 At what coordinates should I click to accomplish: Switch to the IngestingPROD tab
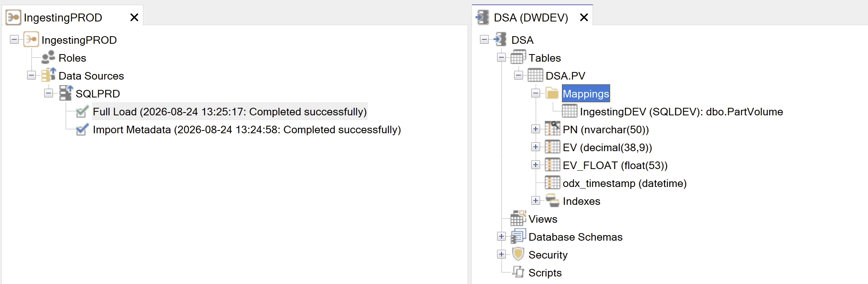(63, 18)
